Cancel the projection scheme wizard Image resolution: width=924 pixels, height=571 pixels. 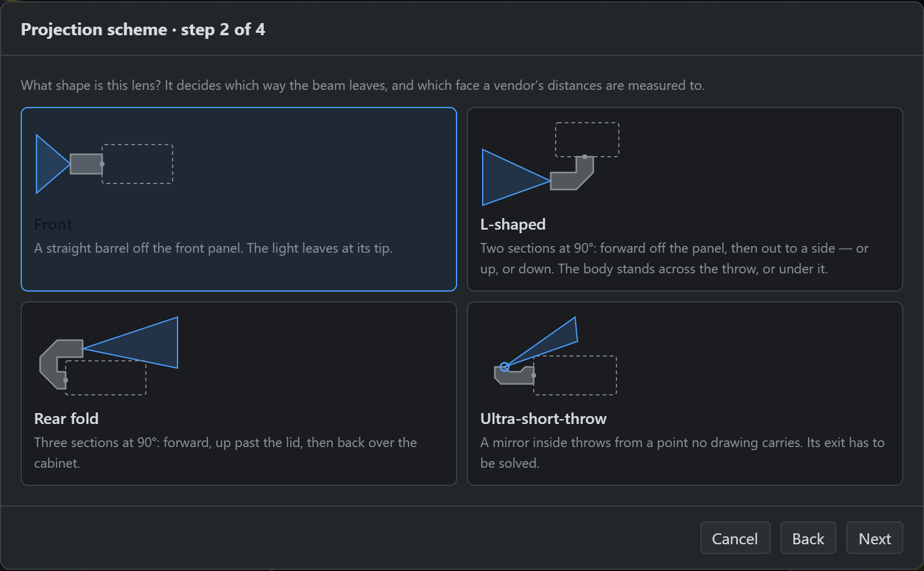735,538
